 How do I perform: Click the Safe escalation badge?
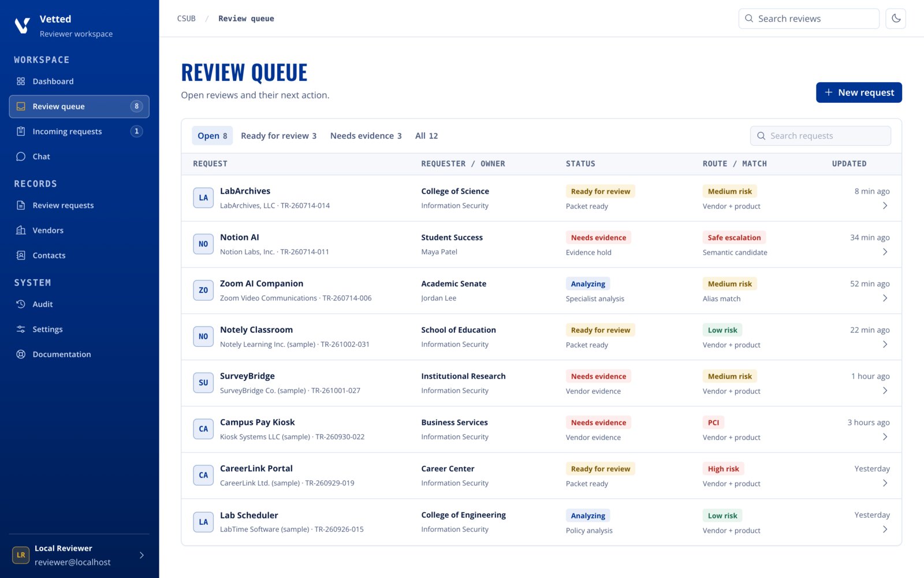pos(734,238)
